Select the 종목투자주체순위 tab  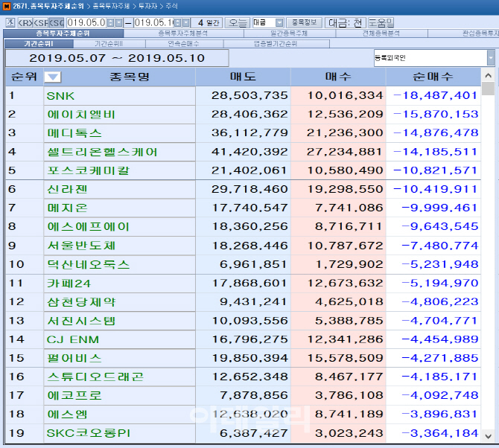pos(63,33)
